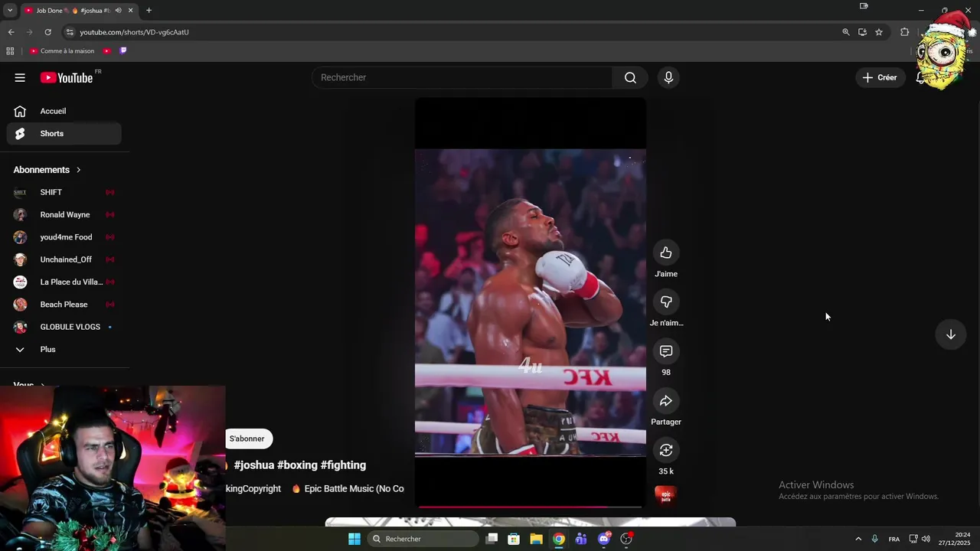Install the app via address bar icon
The width and height of the screenshot is (980, 551).
862,32
